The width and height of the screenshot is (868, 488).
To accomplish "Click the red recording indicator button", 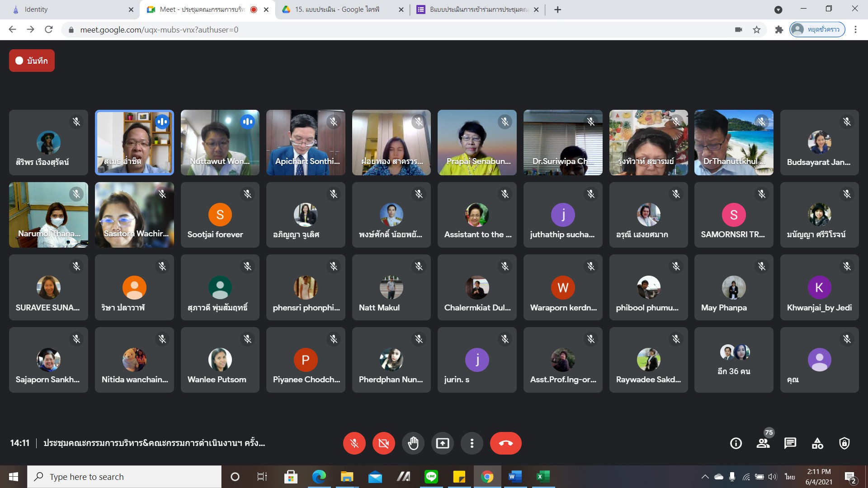I will point(32,61).
